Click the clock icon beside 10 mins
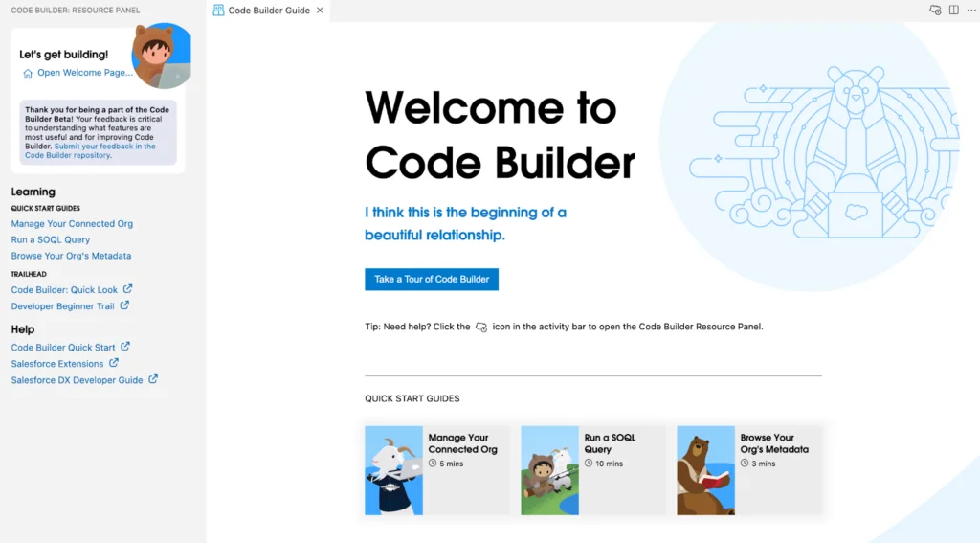Screen dimensions: 980x543 click(x=589, y=464)
